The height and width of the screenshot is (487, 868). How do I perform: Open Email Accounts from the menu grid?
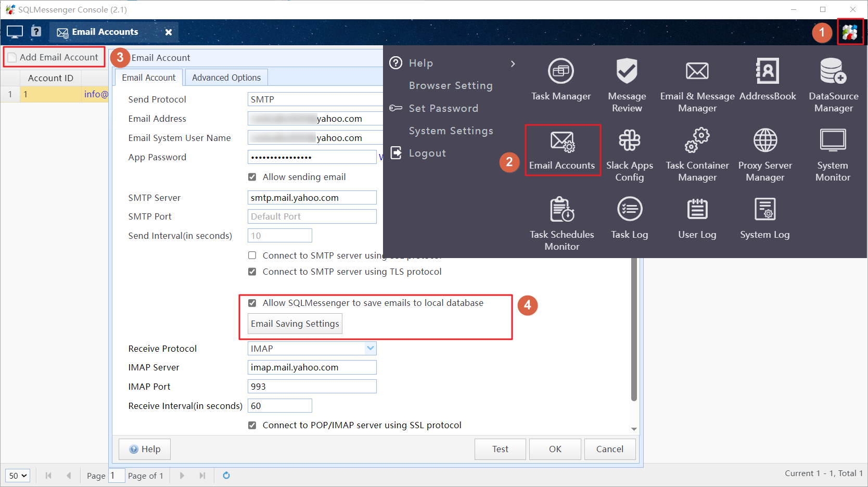click(562, 150)
